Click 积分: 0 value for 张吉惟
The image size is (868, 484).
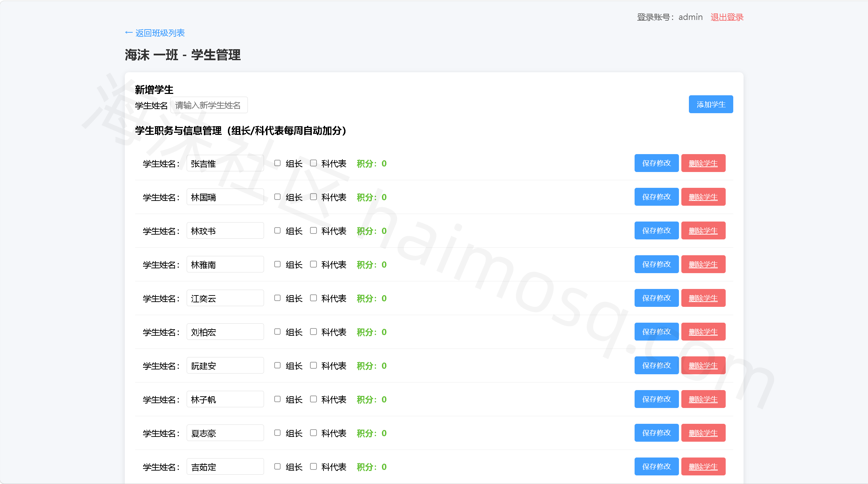pos(372,163)
